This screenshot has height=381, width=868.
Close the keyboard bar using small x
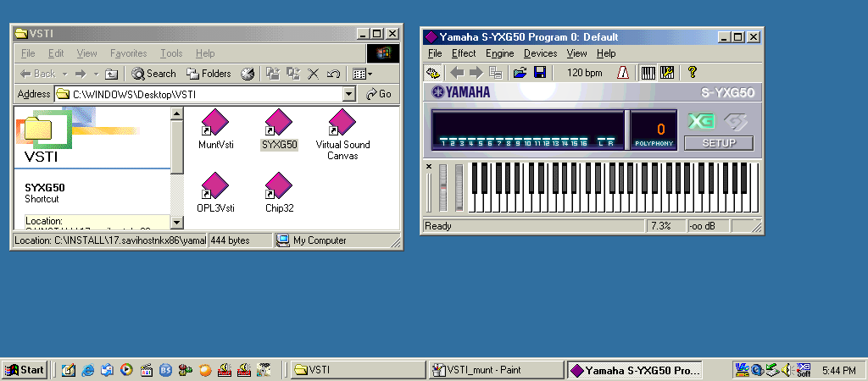pyautogui.click(x=428, y=166)
